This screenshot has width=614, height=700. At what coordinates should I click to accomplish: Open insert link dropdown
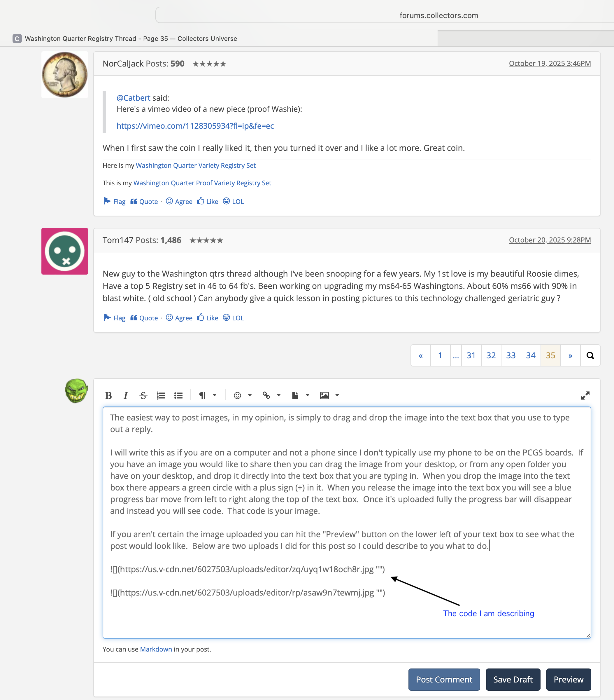[x=271, y=396]
